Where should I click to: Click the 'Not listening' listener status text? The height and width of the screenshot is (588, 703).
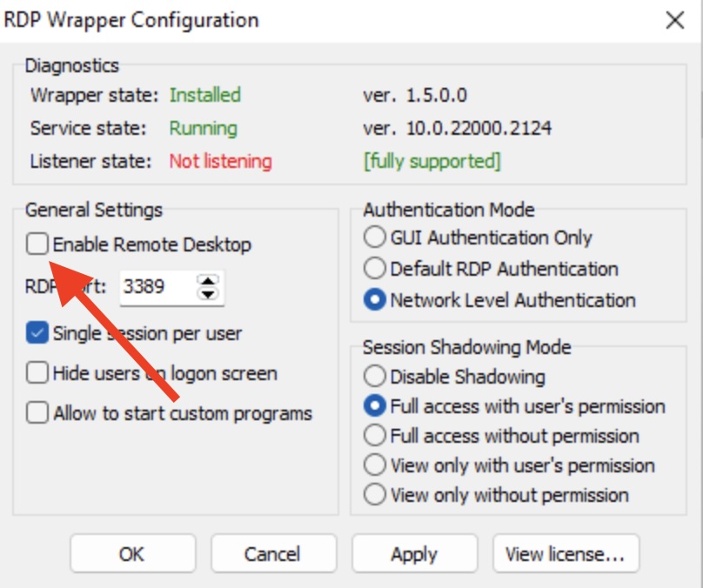tap(221, 161)
